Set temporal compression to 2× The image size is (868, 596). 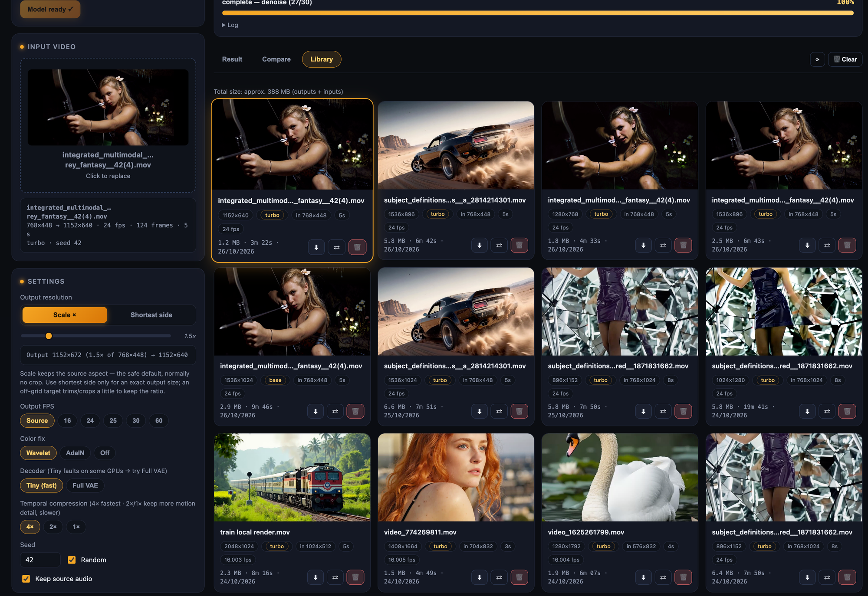pos(53,527)
